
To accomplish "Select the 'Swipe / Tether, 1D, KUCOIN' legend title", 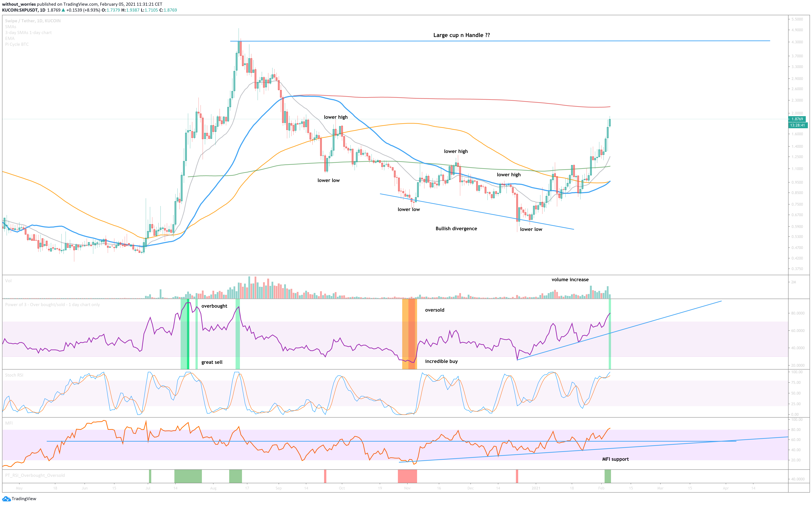I will [x=33, y=21].
